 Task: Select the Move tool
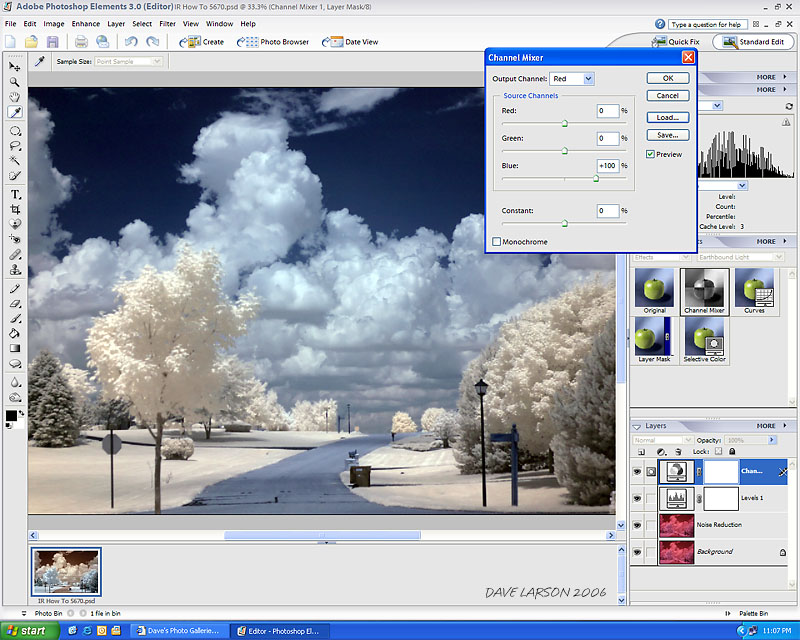coord(15,67)
